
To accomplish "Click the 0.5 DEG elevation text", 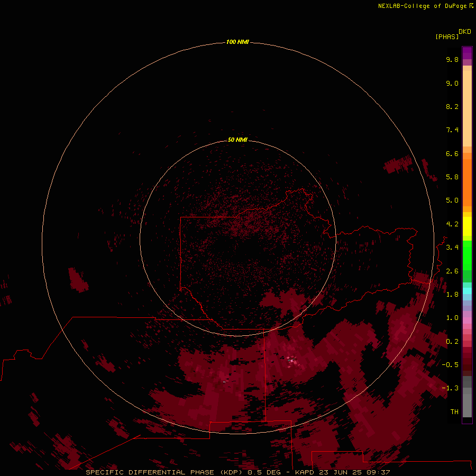I will pos(264,472).
